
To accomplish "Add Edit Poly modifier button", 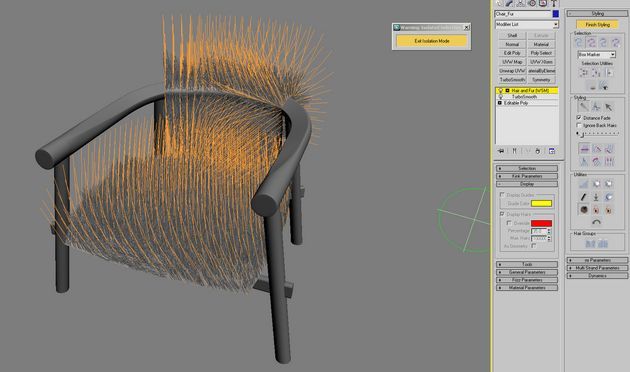I will tap(512, 53).
